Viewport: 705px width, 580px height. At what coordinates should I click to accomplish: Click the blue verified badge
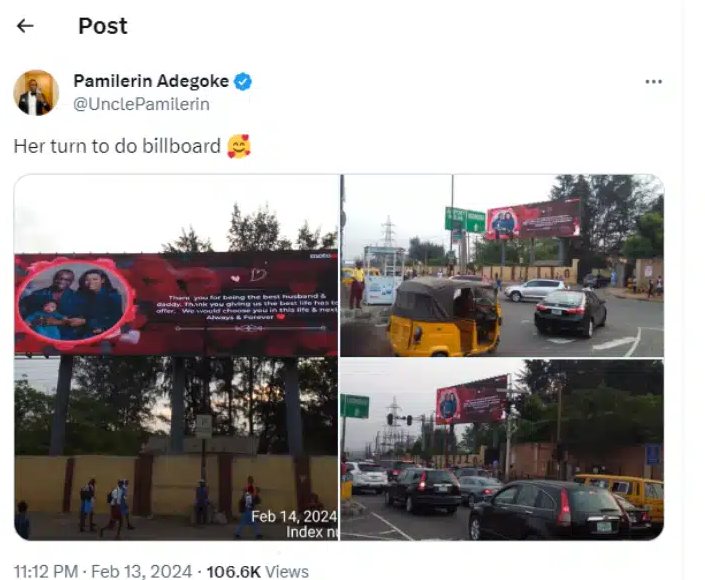(x=243, y=81)
